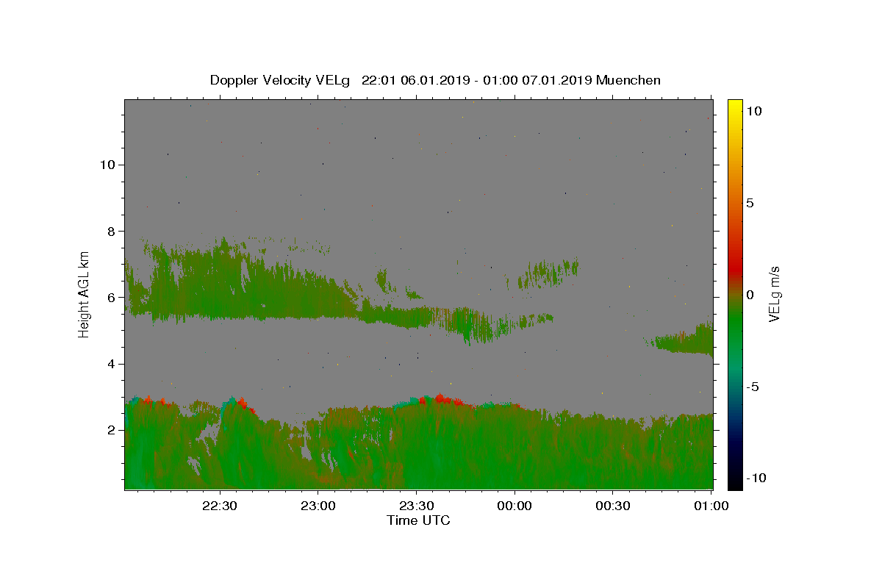Click the 01:00 time tick label
This screenshot has width=882, height=588.
pyautogui.click(x=711, y=506)
